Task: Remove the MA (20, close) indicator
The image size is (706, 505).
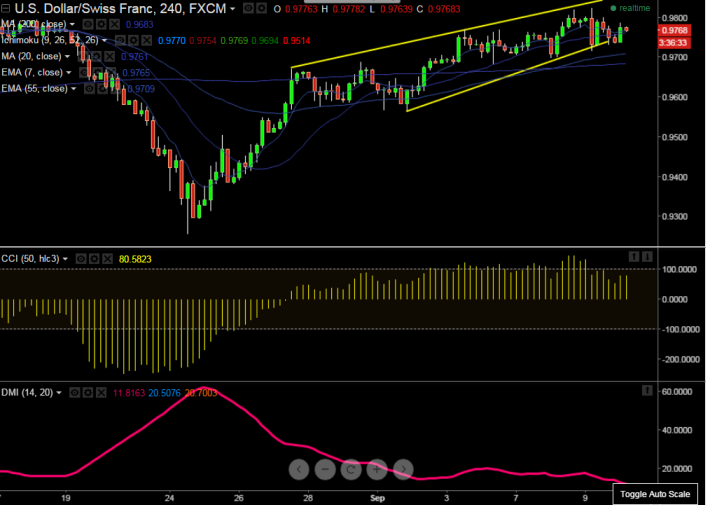Action: click(109, 57)
